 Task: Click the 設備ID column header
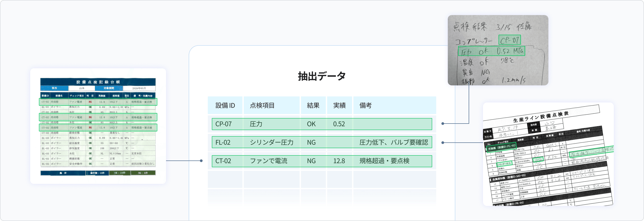pos(225,105)
